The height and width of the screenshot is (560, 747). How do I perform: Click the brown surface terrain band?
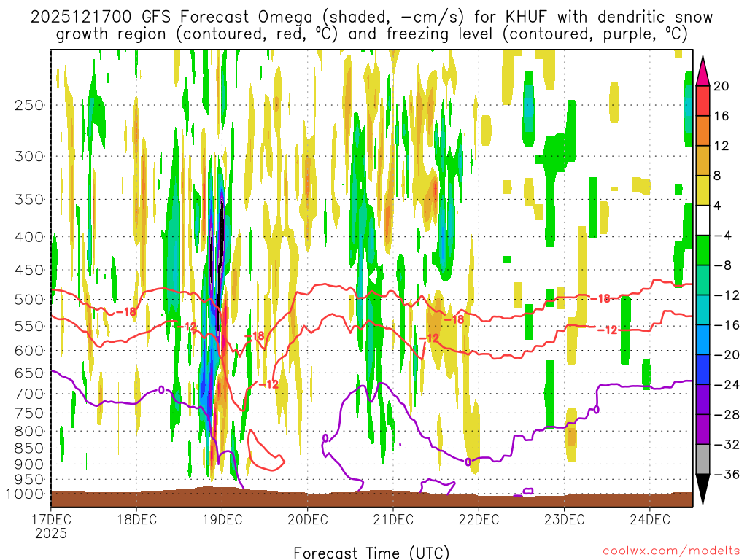pyautogui.click(x=371, y=499)
